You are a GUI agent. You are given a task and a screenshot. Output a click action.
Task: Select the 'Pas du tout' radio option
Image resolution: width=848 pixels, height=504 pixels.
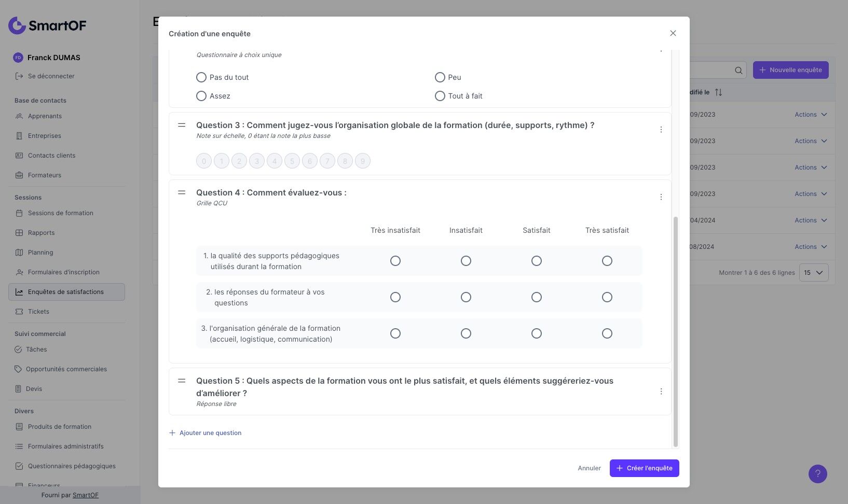[201, 77]
